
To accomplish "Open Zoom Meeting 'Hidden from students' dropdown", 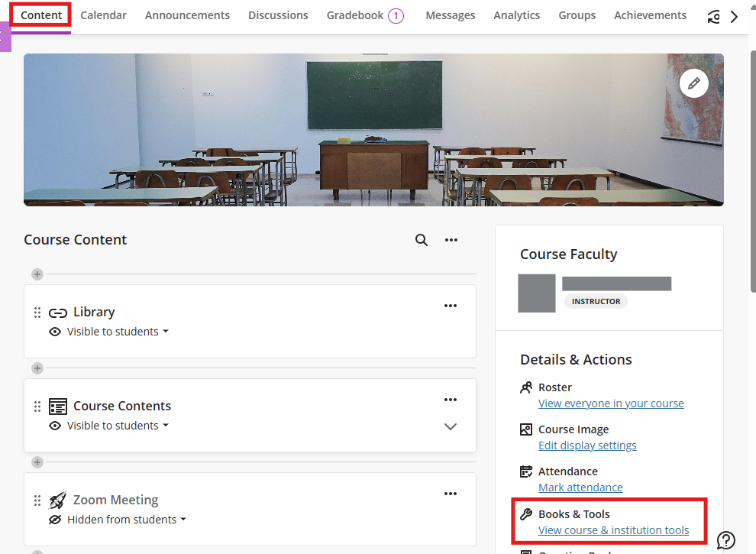I will click(127, 520).
